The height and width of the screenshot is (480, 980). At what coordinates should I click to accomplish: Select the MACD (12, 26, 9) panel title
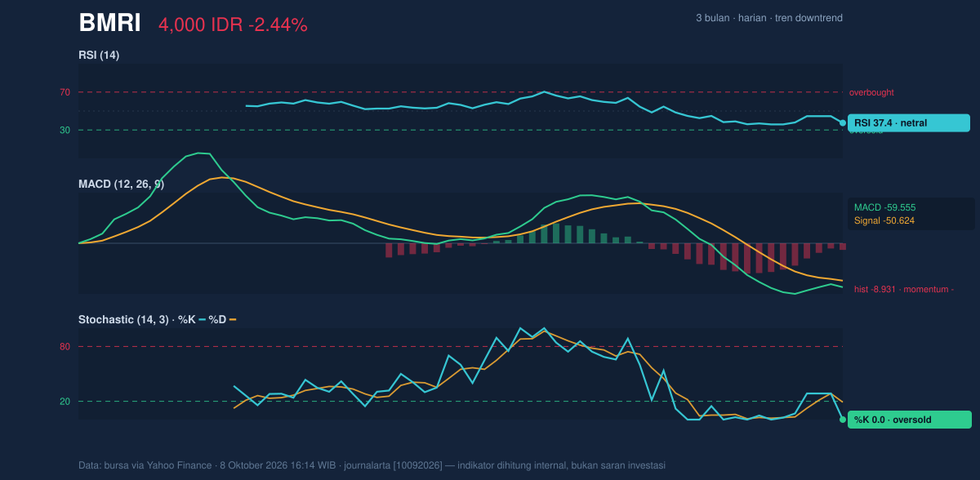point(121,184)
